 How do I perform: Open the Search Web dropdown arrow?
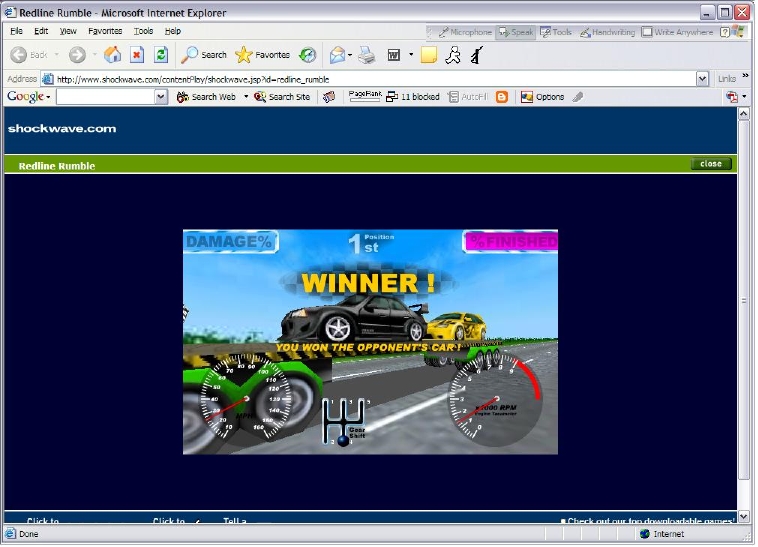(x=246, y=97)
